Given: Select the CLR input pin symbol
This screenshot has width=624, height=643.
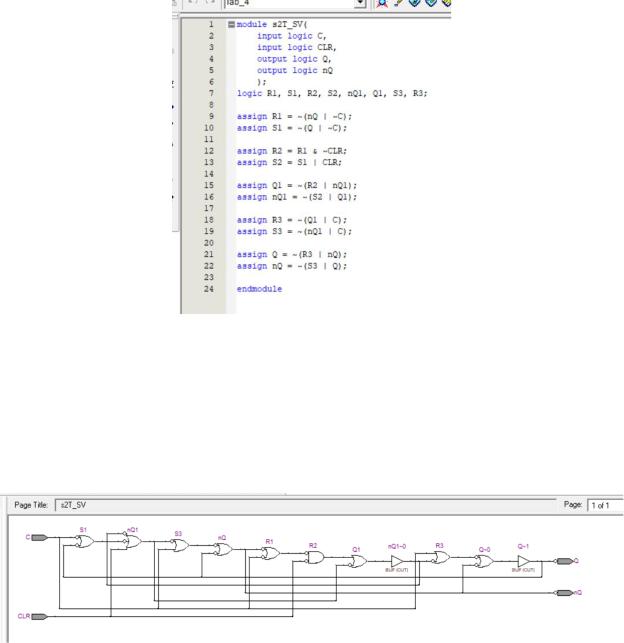Looking at the screenshot, I should [x=39, y=616].
